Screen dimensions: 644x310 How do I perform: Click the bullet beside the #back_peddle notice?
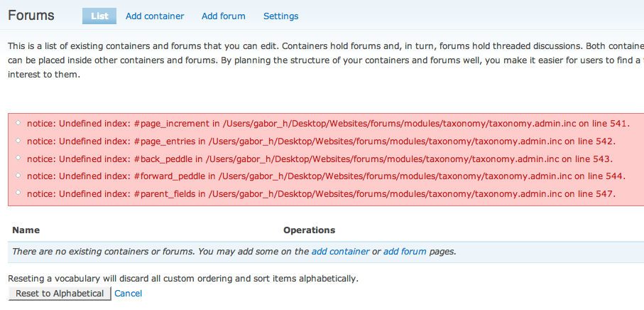(x=18, y=158)
